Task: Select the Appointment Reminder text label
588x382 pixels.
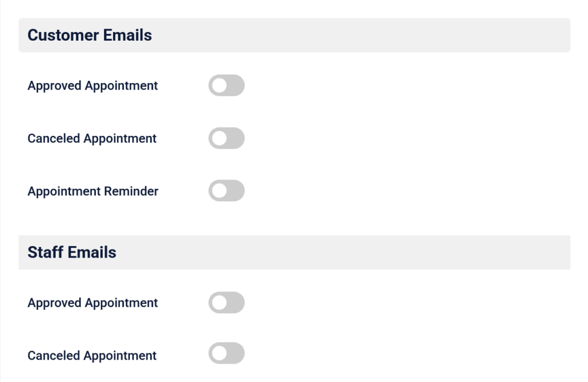Action: coord(92,190)
